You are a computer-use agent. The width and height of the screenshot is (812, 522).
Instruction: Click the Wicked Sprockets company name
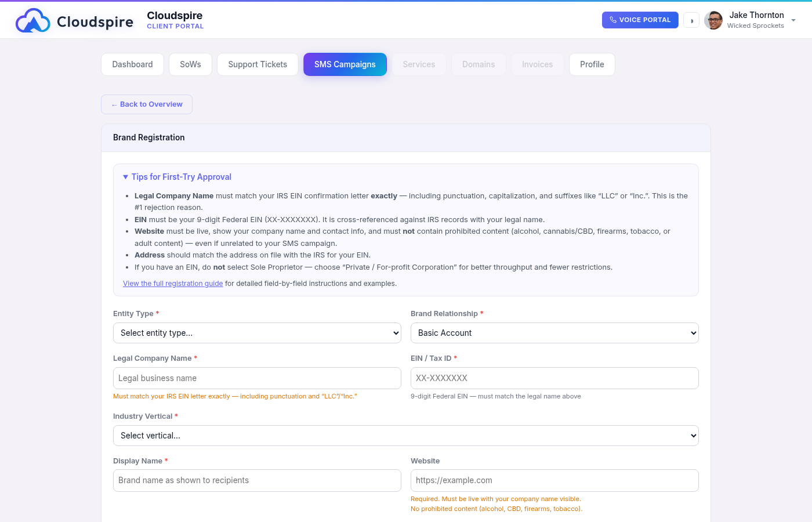[x=756, y=26]
